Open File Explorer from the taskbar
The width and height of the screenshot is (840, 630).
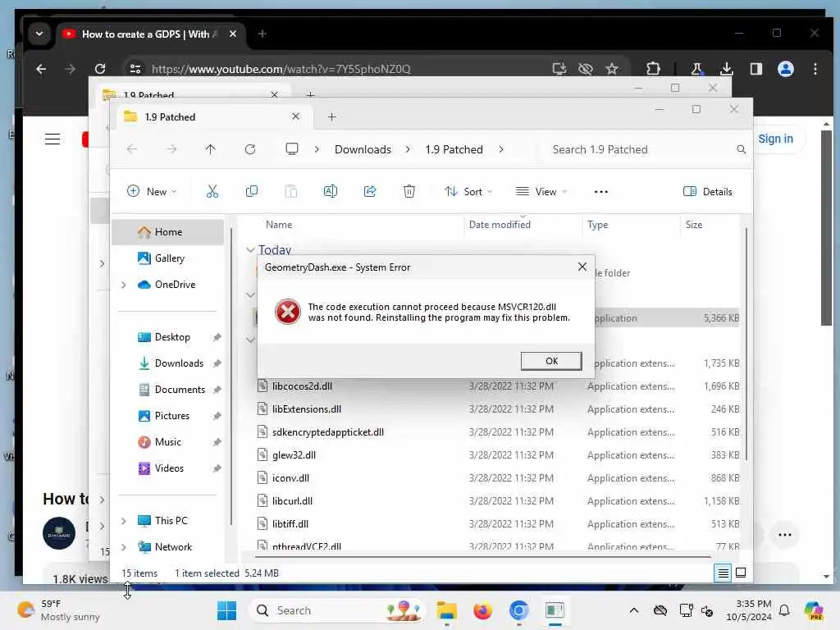coord(446,610)
